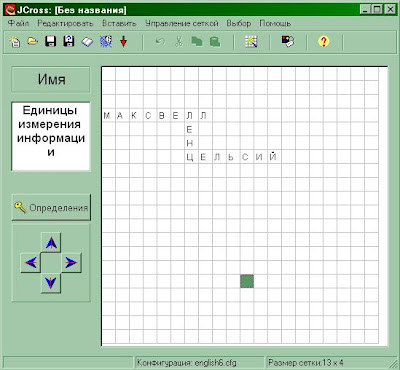Click the open book toolbar icon
This screenshot has width=400, height=370.
87,42
